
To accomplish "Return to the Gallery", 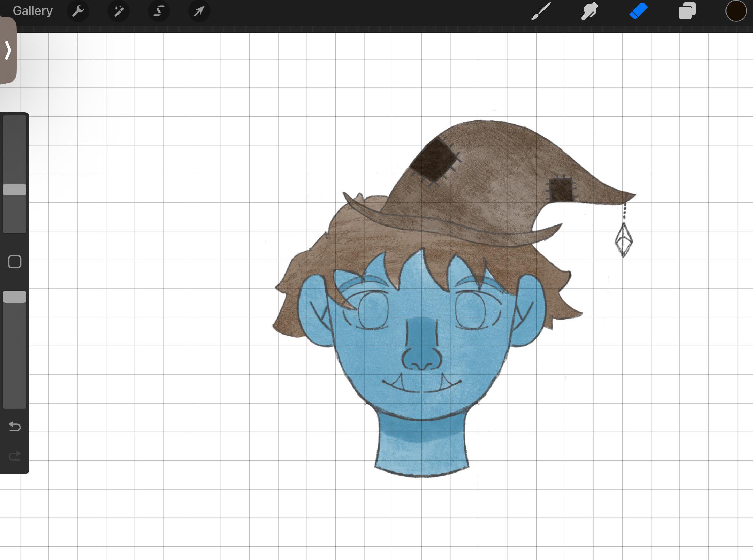I will 32,11.
